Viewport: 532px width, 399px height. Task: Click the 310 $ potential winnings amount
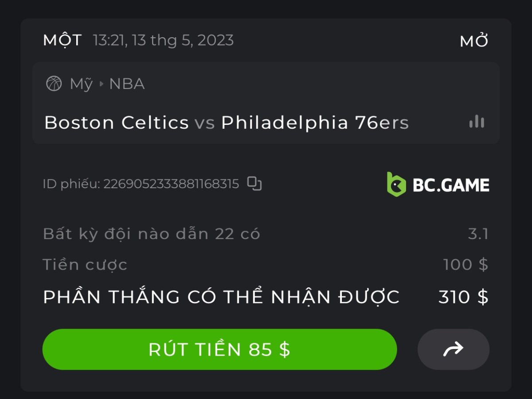[x=463, y=297]
